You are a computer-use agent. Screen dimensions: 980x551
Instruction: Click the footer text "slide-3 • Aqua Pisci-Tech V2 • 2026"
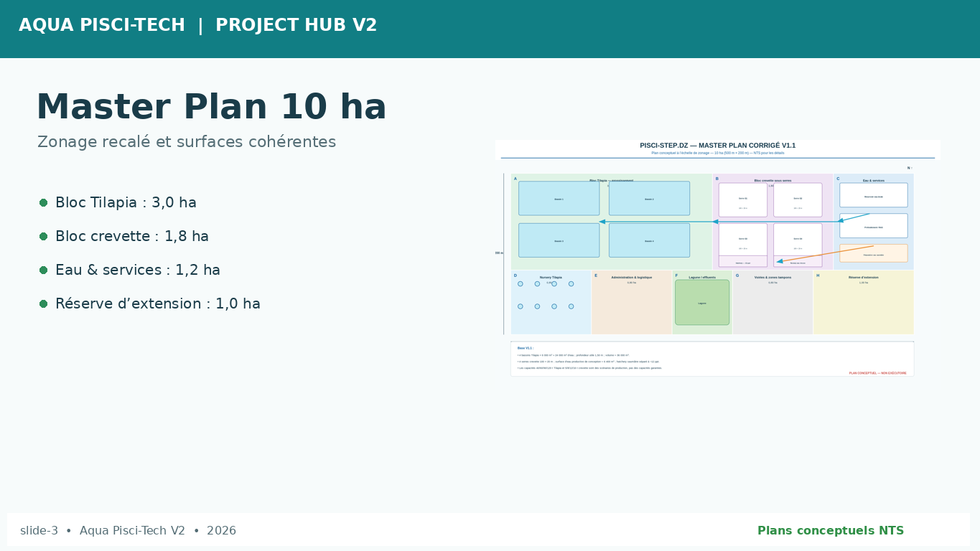(128, 531)
